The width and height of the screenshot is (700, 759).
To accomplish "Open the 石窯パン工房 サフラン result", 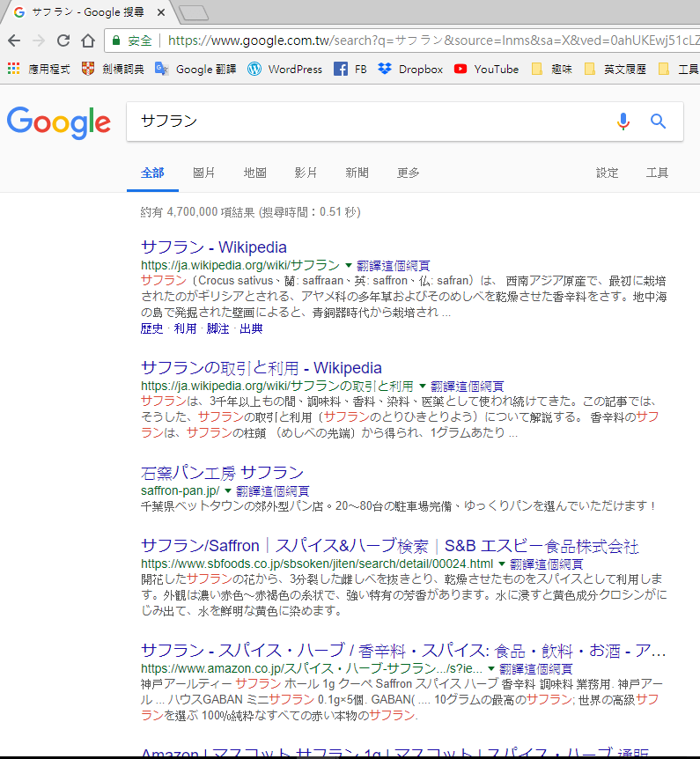I will click(222, 472).
